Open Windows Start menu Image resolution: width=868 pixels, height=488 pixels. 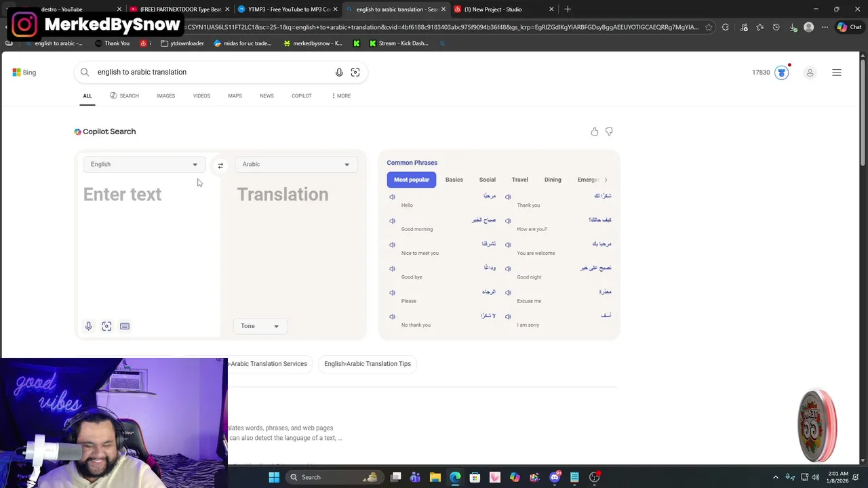274,477
